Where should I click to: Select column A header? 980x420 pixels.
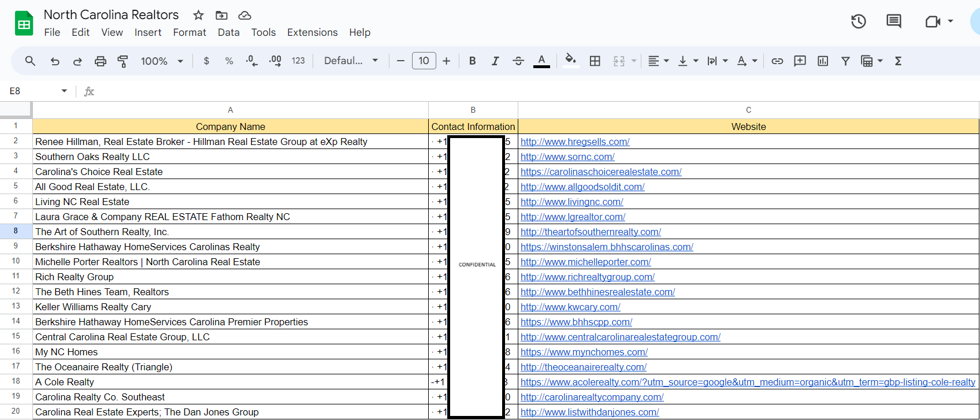tap(230, 110)
